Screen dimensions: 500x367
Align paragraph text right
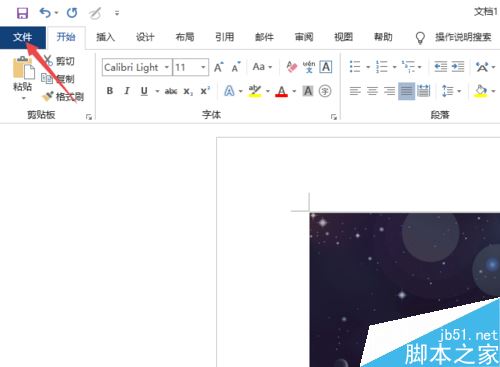(x=389, y=91)
